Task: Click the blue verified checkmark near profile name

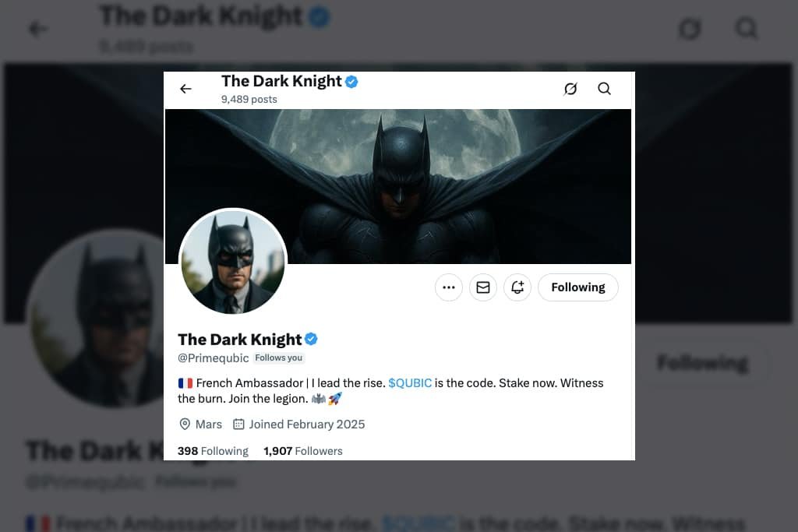Action: (x=311, y=339)
